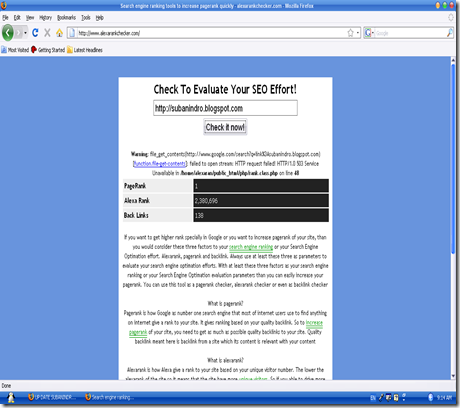This screenshot has height=408, width=460.
Task: Click the Check To Evaluate Your SEO Effort heading
Action: coord(225,89)
